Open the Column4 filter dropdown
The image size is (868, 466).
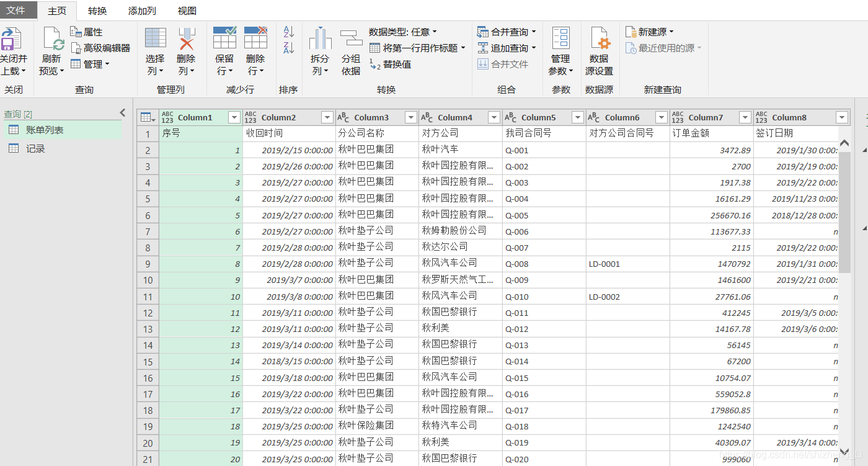tap(494, 117)
